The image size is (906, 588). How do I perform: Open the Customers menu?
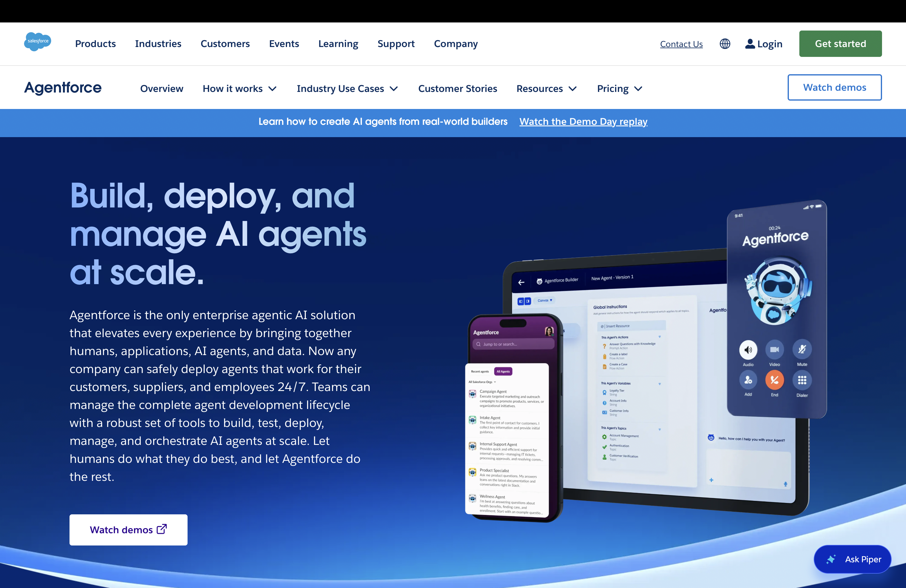[x=225, y=44]
